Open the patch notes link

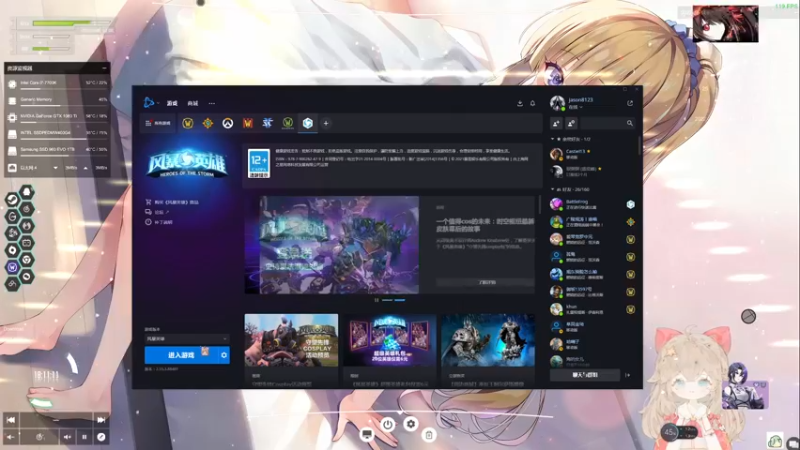159,222
